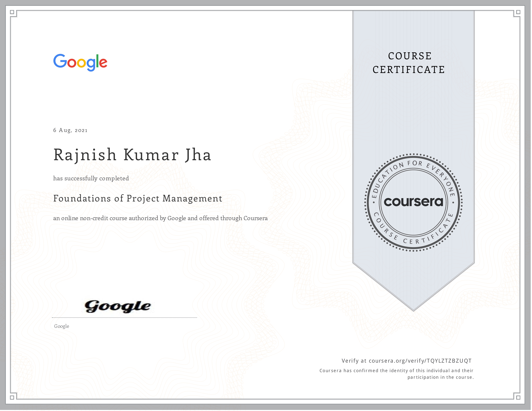This screenshot has height=411, width=532.
Task: Click the date 6 Aug, 2021
Action: tap(70, 130)
